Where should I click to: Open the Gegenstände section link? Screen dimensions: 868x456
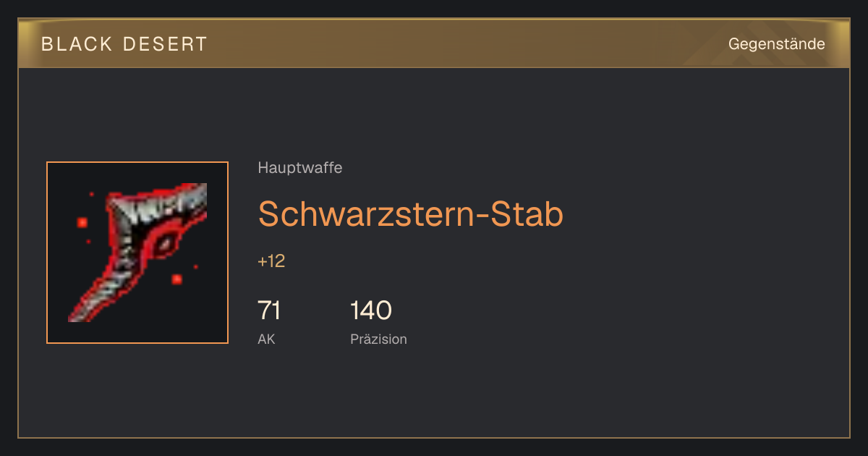(776, 44)
